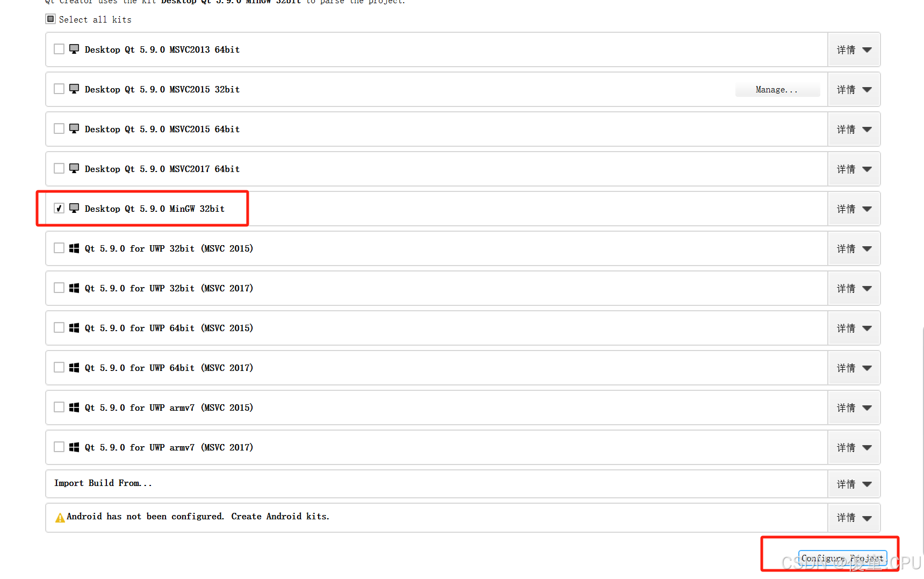Enable Qt 5.9.0 for UWP armv7 (MSVC 2017)
The height and width of the screenshot is (579, 924).
pyautogui.click(x=59, y=447)
